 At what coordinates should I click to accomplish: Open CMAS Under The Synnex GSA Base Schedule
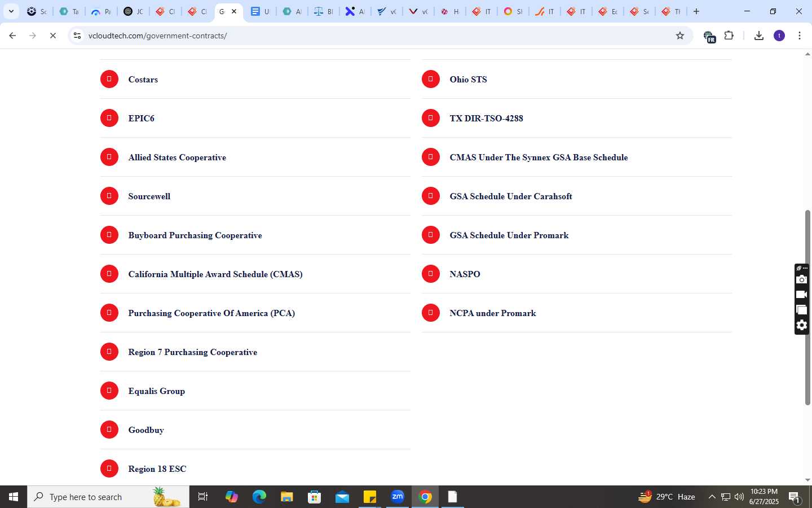(x=539, y=157)
